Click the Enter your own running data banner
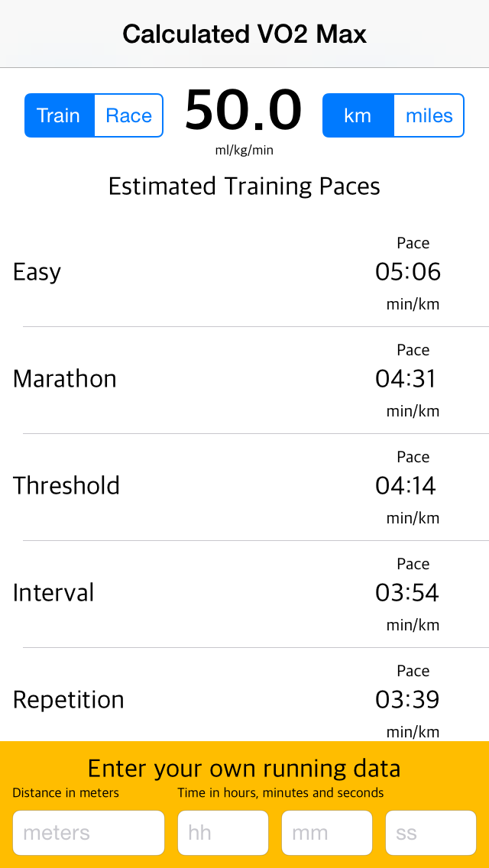 (x=244, y=768)
